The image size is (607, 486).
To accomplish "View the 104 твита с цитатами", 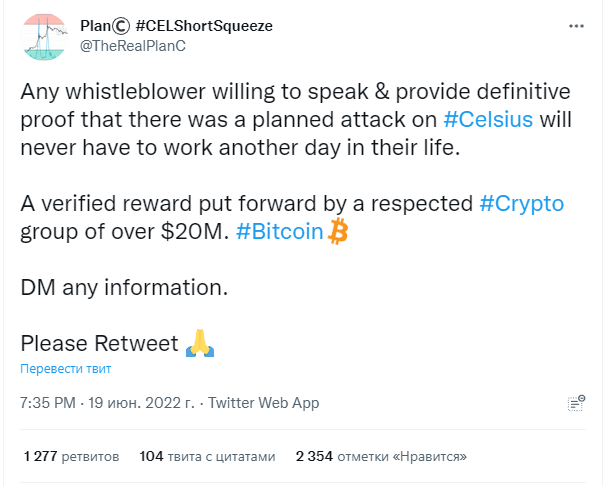I will click(207, 457).
